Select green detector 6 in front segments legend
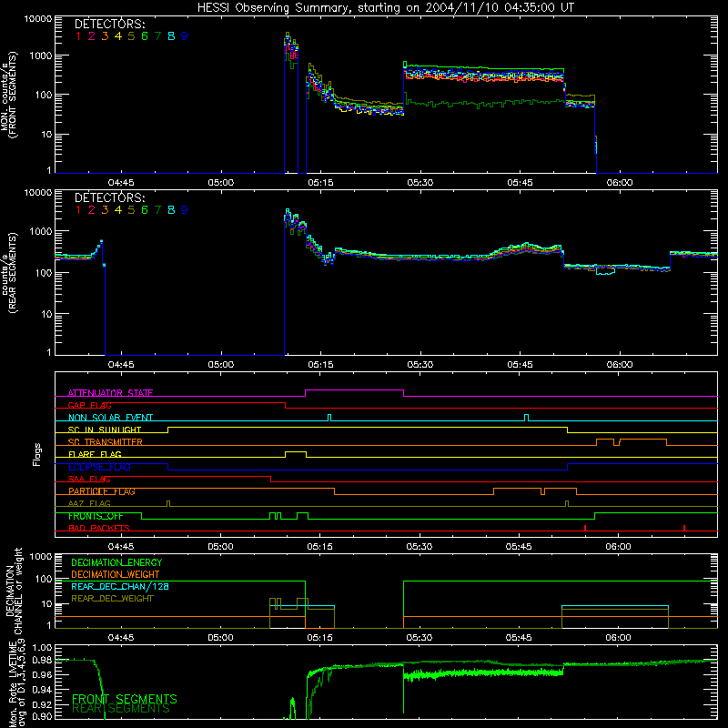Screen dimensions: 728x728 click(x=145, y=36)
